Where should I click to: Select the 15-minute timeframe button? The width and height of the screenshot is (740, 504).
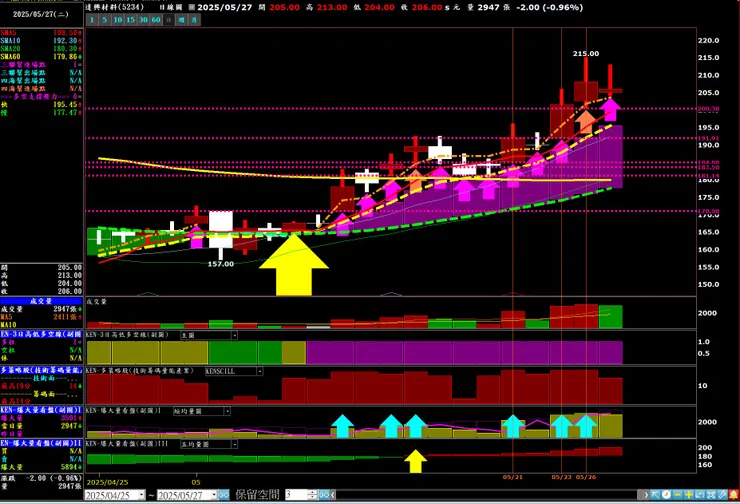[130, 20]
